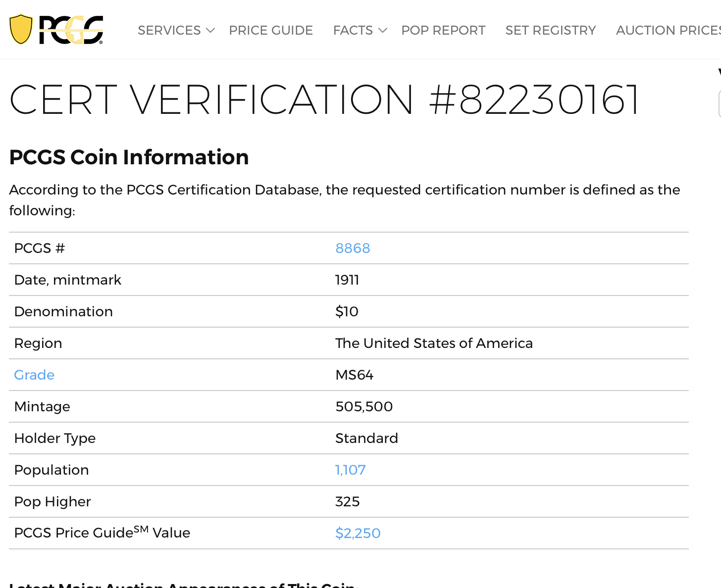The width and height of the screenshot is (721, 588).
Task: Click the Cert Verification #82230161 heading
Action: point(325,99)
